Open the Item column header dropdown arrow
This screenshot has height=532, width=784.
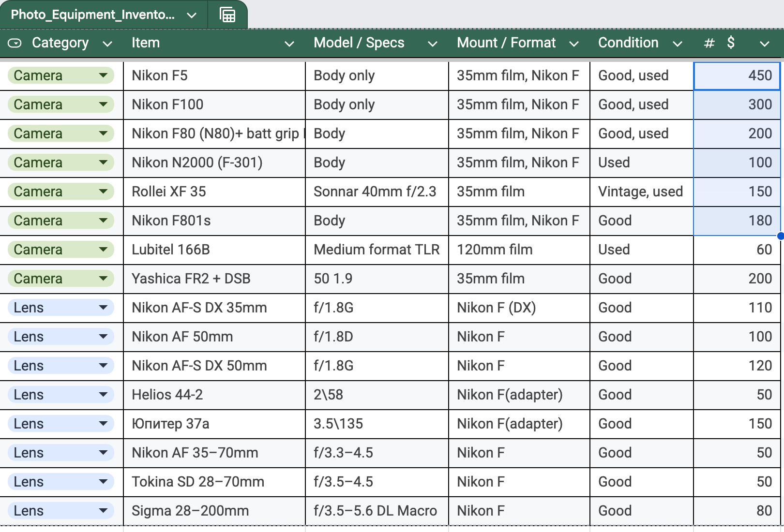click(289, 44)
